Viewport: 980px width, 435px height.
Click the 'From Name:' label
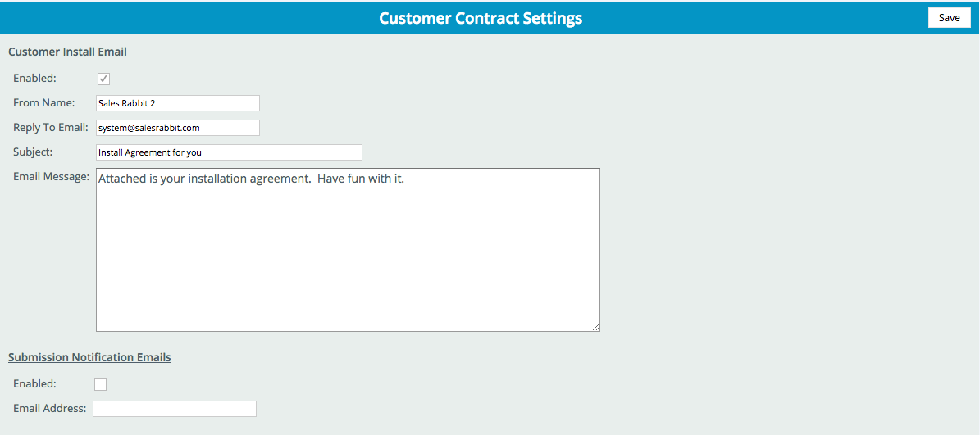point(43,102)
